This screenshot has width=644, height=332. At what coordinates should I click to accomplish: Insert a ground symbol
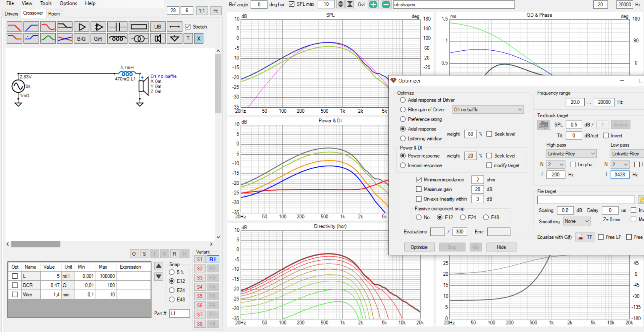[x=174, y=39]
